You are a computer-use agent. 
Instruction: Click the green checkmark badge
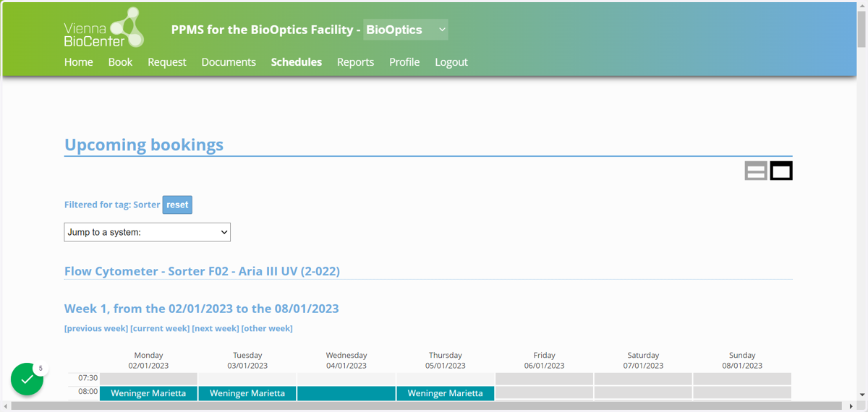coord(27,379)
